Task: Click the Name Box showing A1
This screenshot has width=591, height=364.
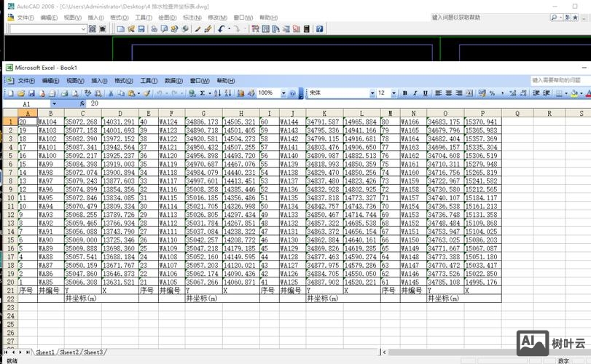Action: point(36,104)
